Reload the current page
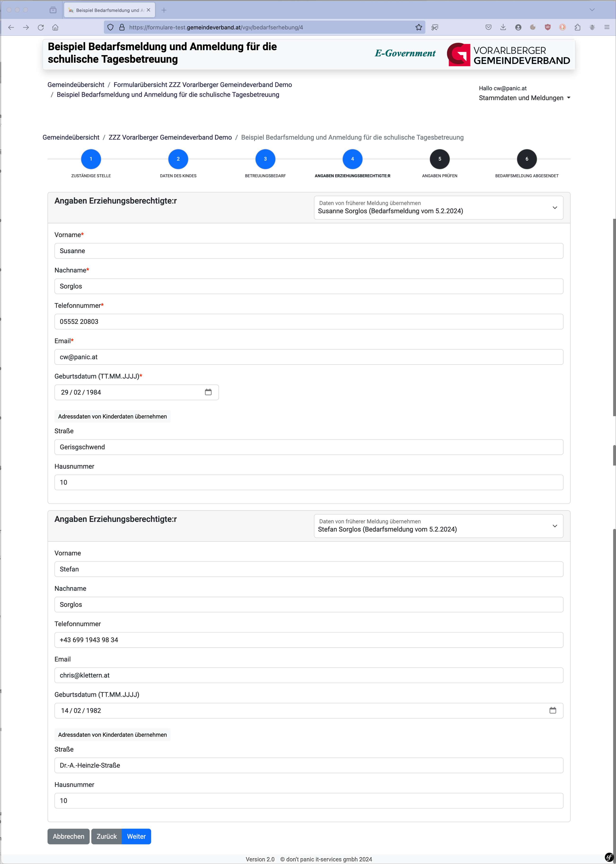 [41, 27]
